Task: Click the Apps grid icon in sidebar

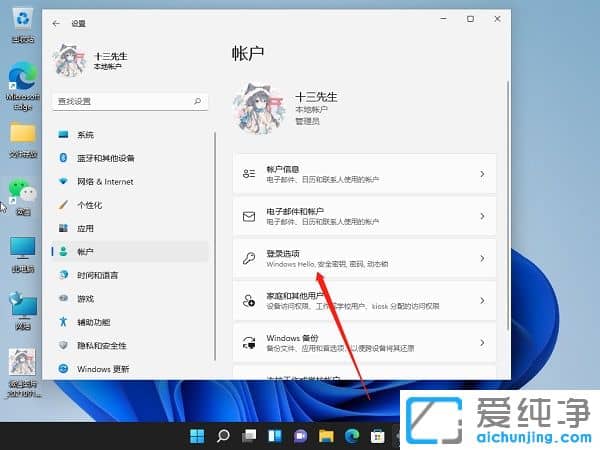Action: pos(64,228)
